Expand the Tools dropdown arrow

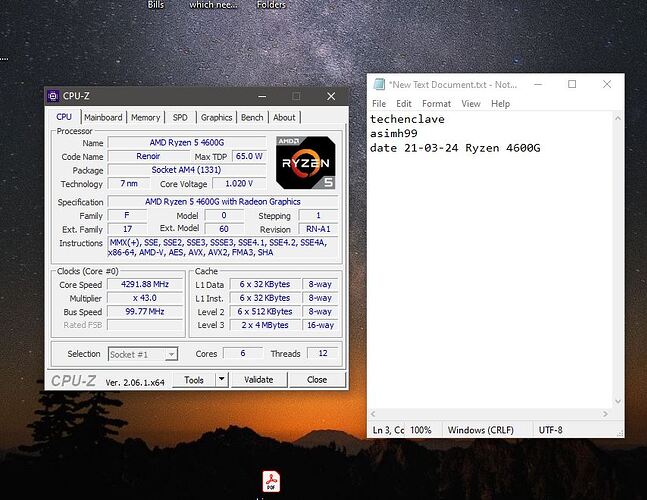pyautogui.click(x=222, y=379)
